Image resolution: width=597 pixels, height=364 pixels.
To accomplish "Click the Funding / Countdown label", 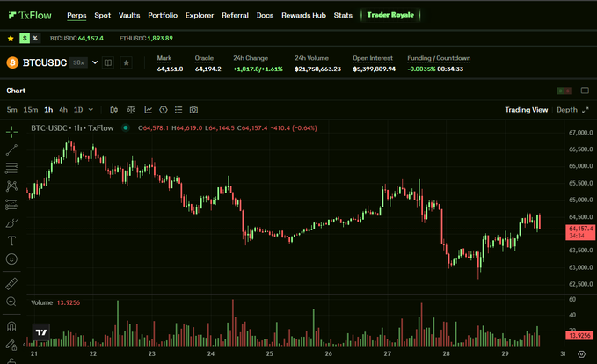I will [439, 58].
